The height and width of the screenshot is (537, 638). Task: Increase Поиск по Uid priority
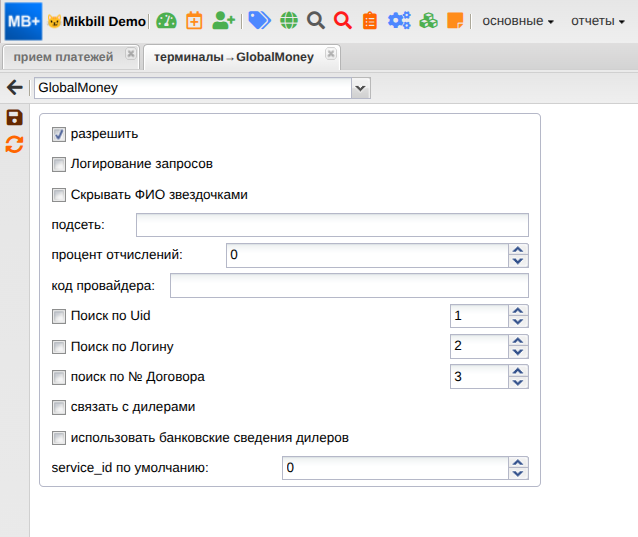518,310
